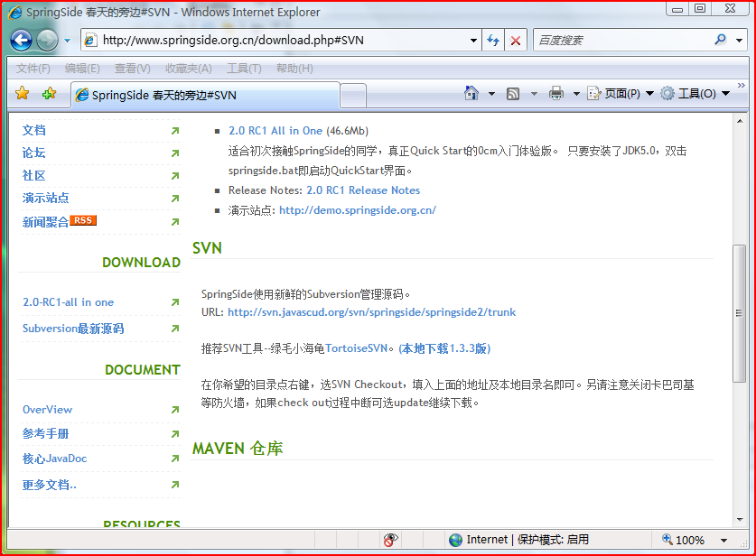Open the 收藏夹(A) menu
The width and height of the screenshot is (756, 556).
click(x=189, y=69)
